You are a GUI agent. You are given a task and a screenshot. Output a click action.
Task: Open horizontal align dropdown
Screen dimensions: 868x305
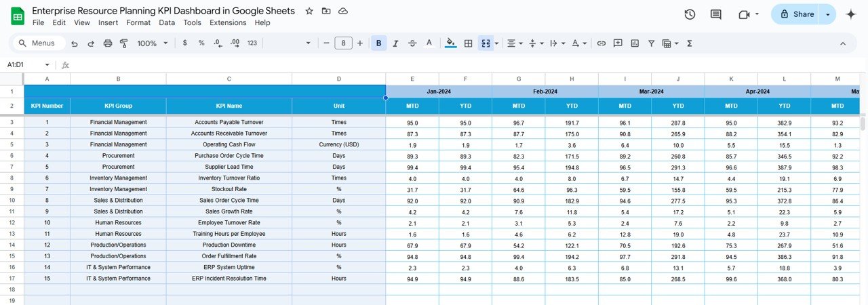pyautogui.click(x=515, y=43)
